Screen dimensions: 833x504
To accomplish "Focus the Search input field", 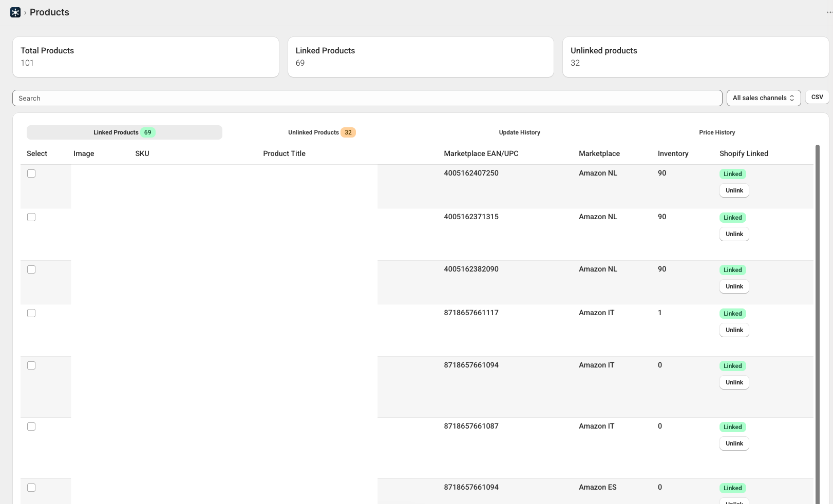I will (367, 98).
